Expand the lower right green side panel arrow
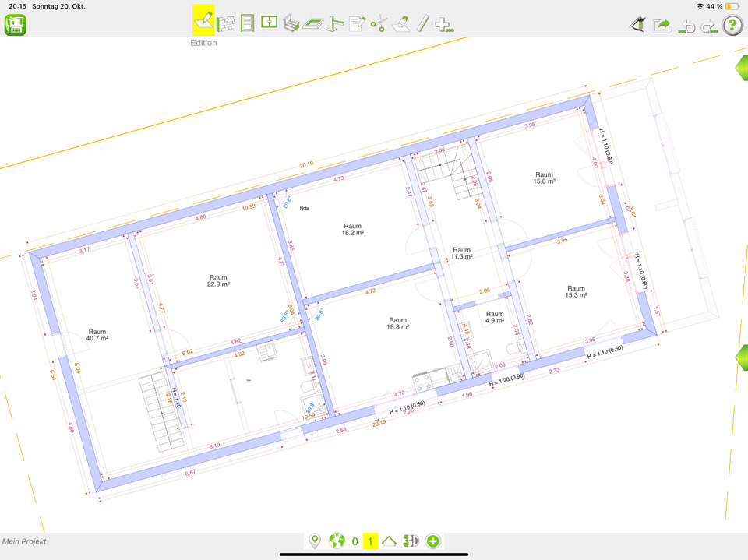This screenshot has width=748, height=560. pos(740,359)
